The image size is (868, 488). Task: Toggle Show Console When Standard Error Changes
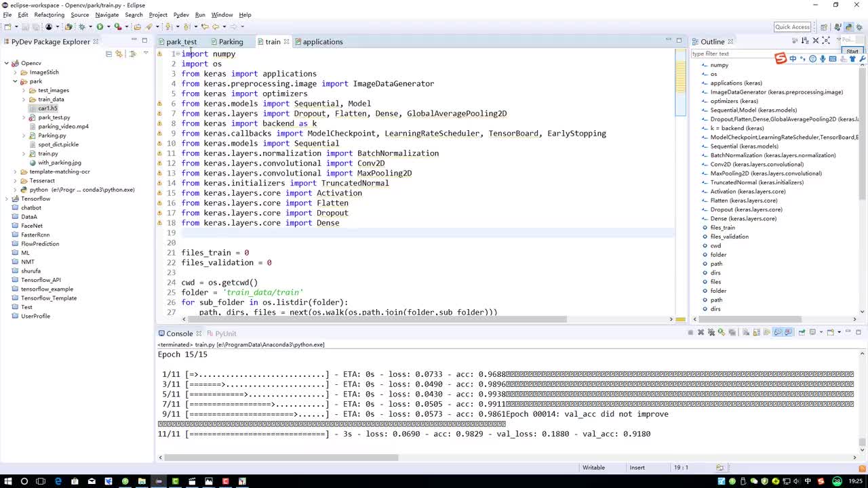789,333
